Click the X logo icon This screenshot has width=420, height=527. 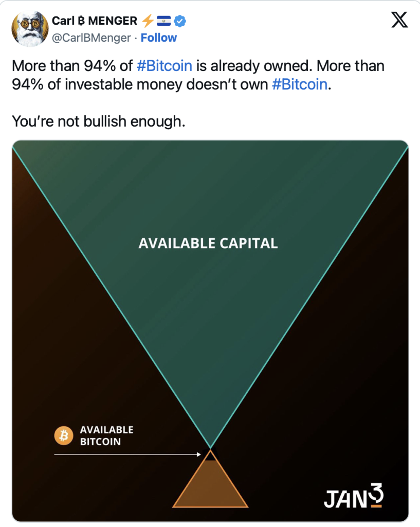pos(399,20)
